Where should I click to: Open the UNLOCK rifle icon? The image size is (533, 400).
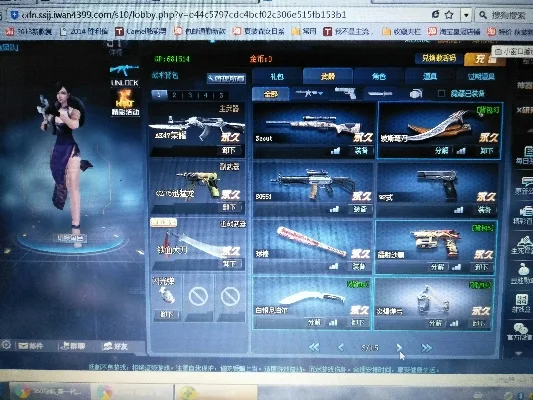pyautogui.click(x=124, y=75)
